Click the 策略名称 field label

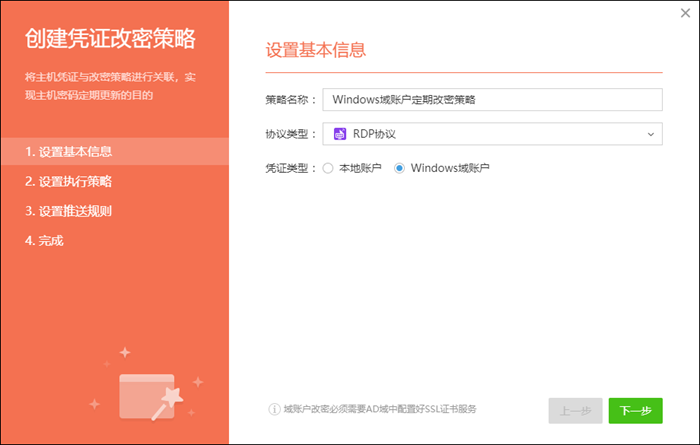tap(290, 100)
